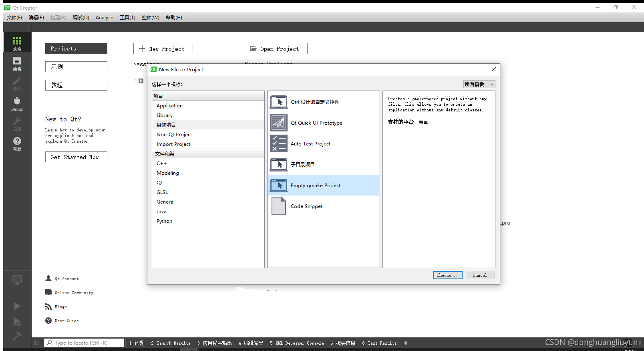Click the Run play icon in sidebar
Screen dimensions: 644x351
pos(17,306)
